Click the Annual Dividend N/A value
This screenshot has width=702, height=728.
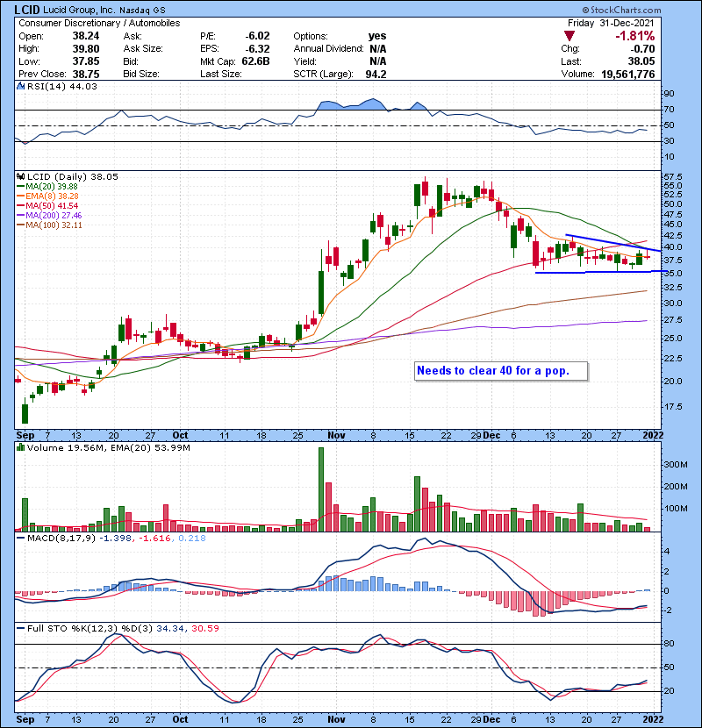(x=377, y=49)
